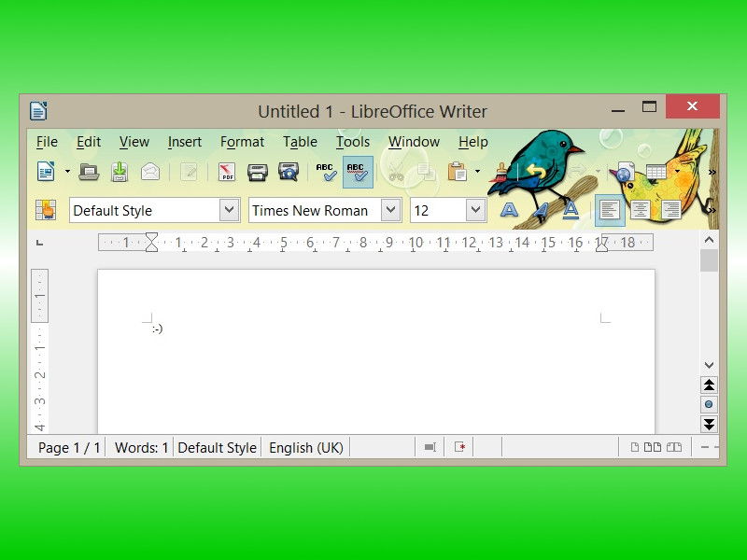Open the Navigation circle button
The image size is (747, 560).
point(709,404)
